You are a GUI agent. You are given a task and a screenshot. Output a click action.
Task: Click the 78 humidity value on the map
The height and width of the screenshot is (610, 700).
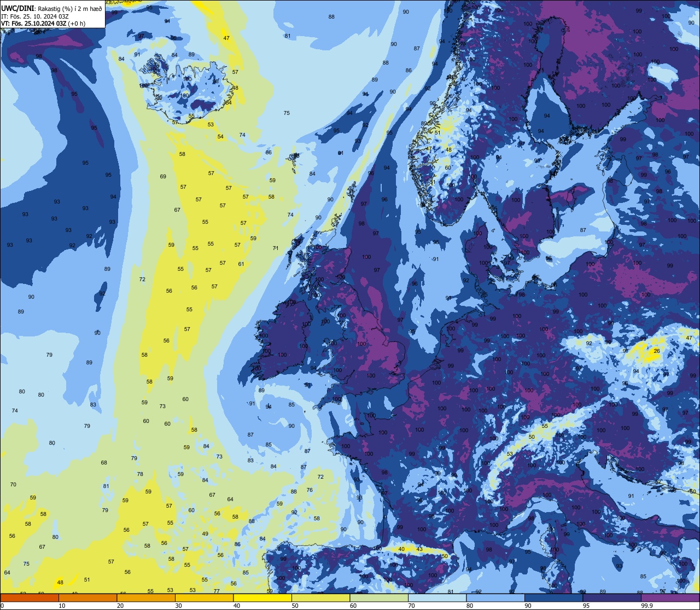tap(140, 474)
